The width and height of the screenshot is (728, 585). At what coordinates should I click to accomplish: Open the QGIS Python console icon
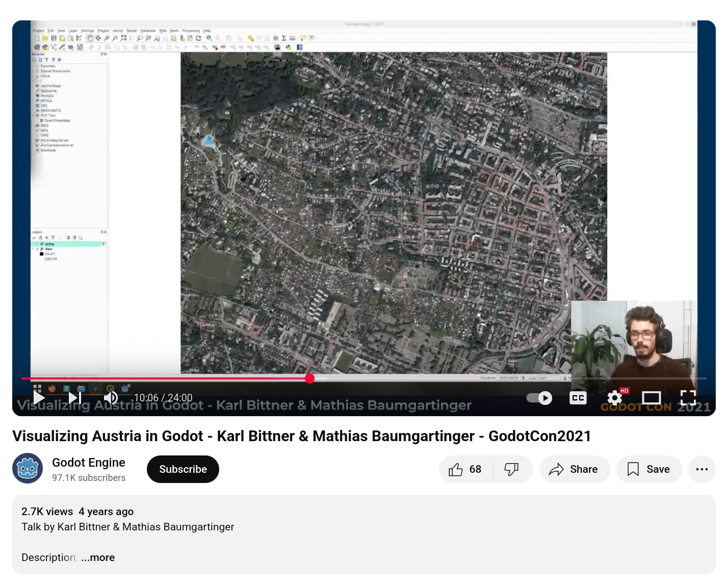pos(289,47)
